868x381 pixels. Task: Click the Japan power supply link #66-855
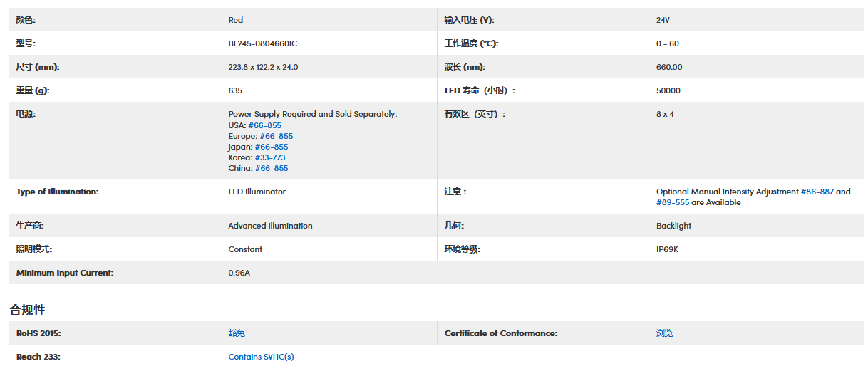pyautogui.click(x=272, y=147)
